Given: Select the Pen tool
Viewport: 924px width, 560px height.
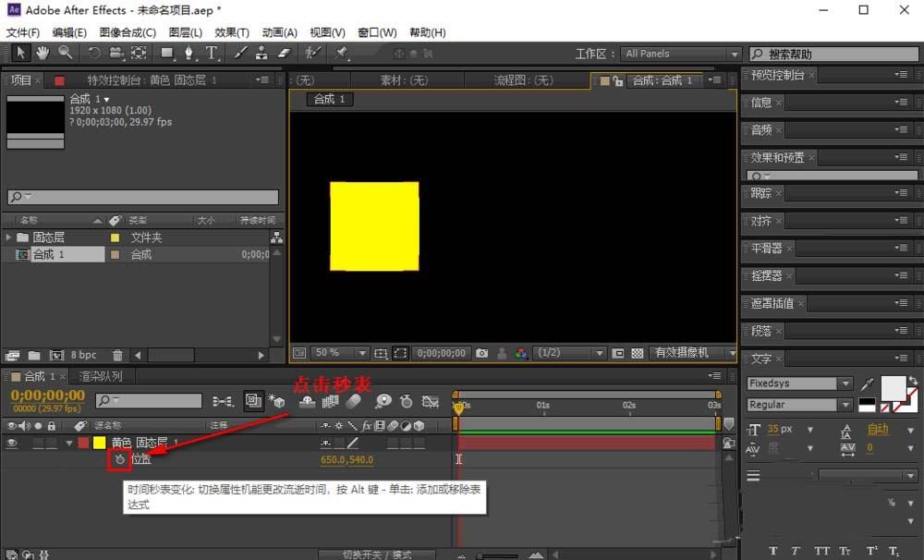Looking at the screenshot, I should pyautogui.click(x=189, y=54).
